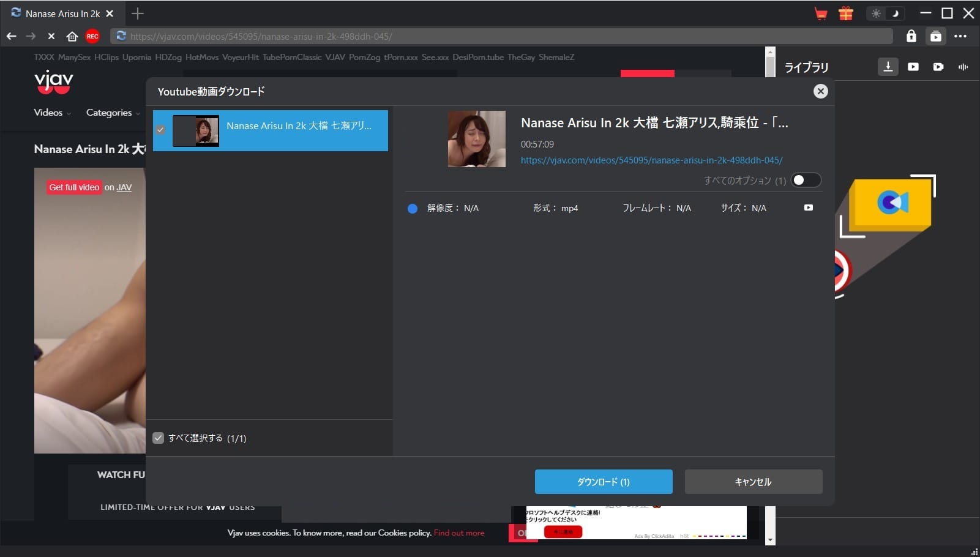
Task: Click the キャンセル button
Action: (754, 482)
